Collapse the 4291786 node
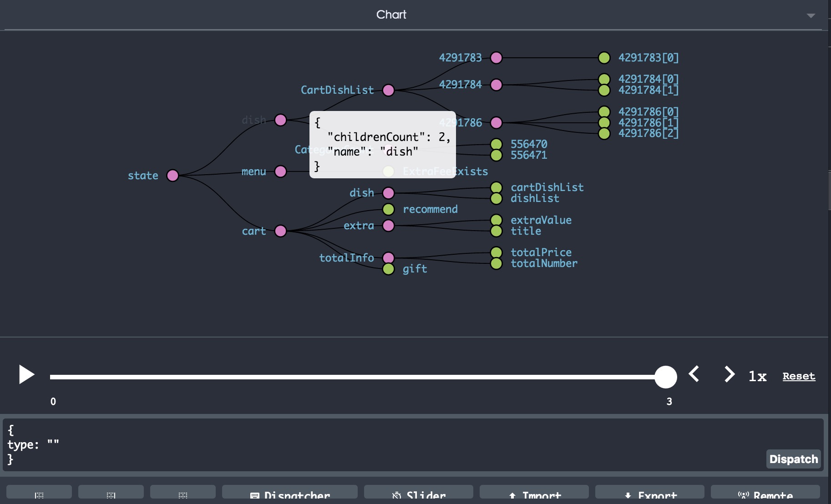This screenshot has width=831, height=504. (497, 123)
